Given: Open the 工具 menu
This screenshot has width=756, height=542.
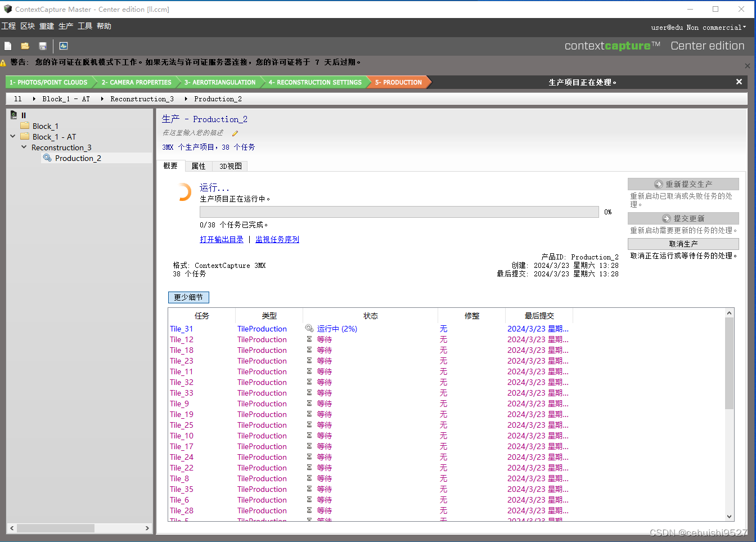Looking at the screenshot, I should [85, 26].
